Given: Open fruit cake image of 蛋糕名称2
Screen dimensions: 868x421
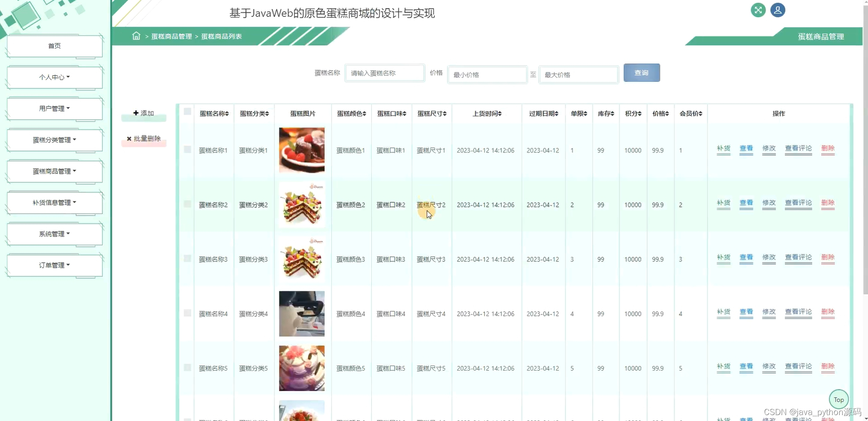Looking at the screenshot, I should pyautogui.click(x=302, y=205).
